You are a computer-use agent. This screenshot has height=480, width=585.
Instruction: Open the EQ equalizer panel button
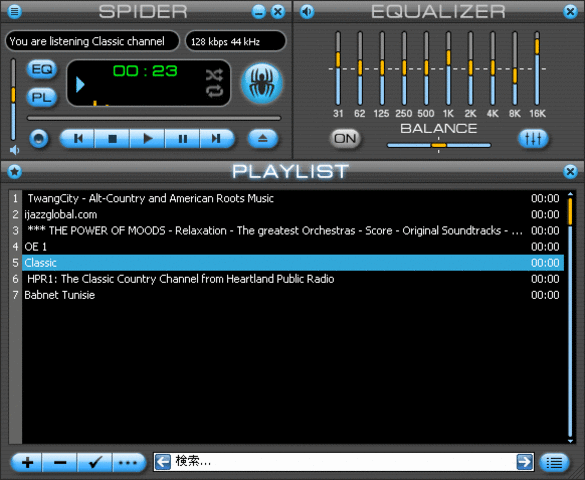coord(41,69)
